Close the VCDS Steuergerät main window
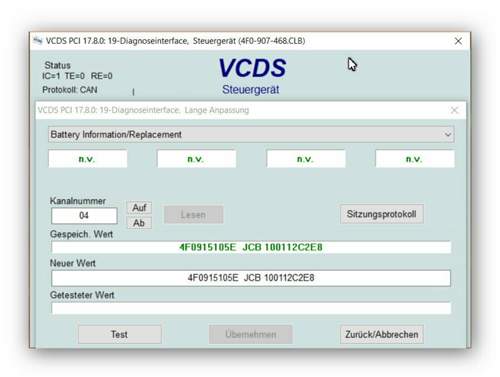Viewport: 500px width, 377px height. (x=458, y=41)
